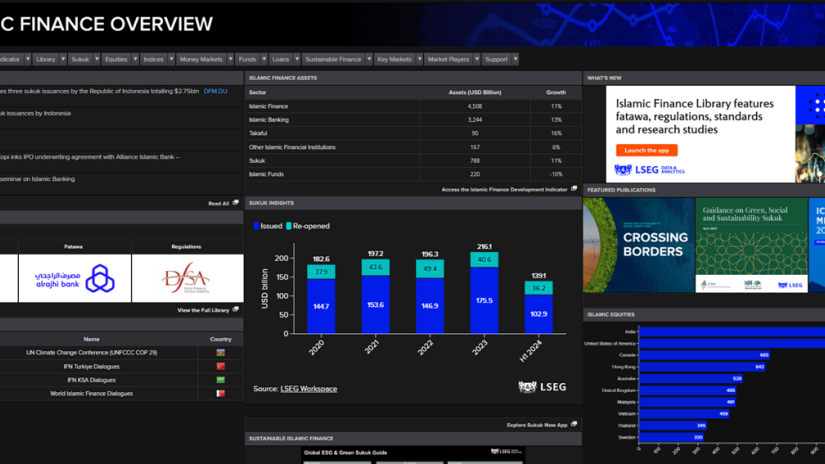Click the Saudi flag for IFN KSA Dialogues

point(220,380)
